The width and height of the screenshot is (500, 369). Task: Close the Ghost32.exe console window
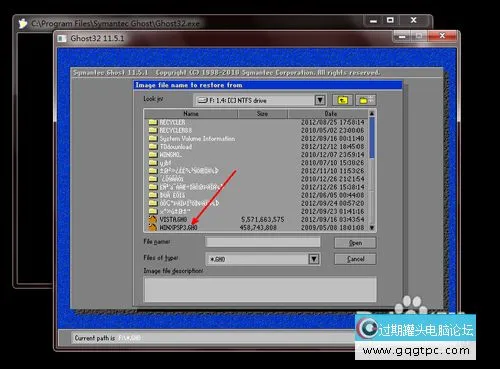pyautogui.click(x=414, y=20)
